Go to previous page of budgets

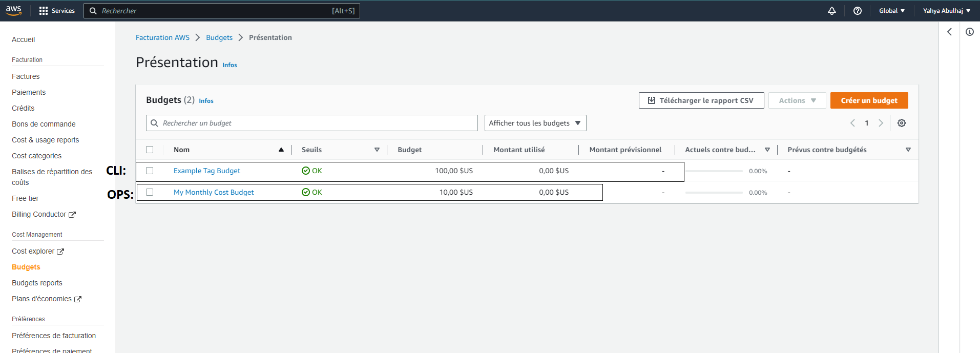pos(852,123)
